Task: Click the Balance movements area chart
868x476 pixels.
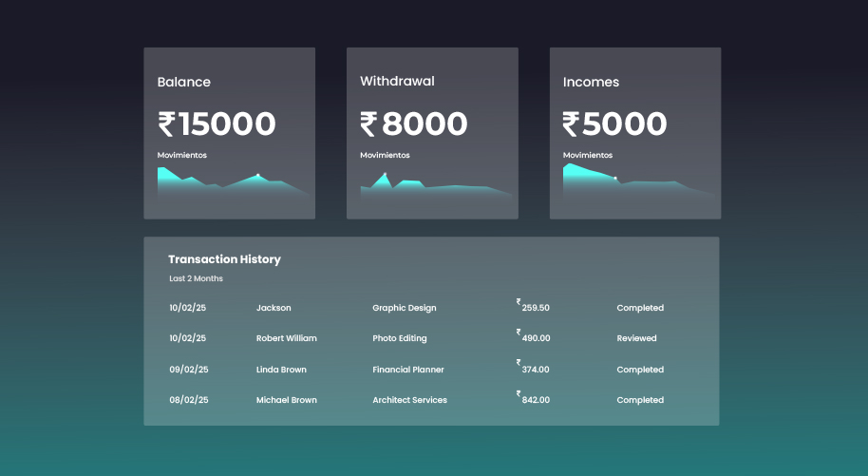Action: point(232,182)
